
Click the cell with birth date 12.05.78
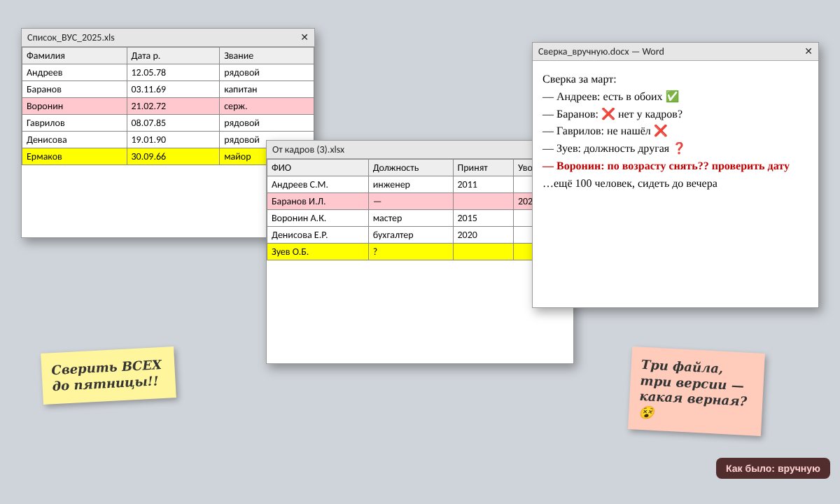click(x=174, y=73)
